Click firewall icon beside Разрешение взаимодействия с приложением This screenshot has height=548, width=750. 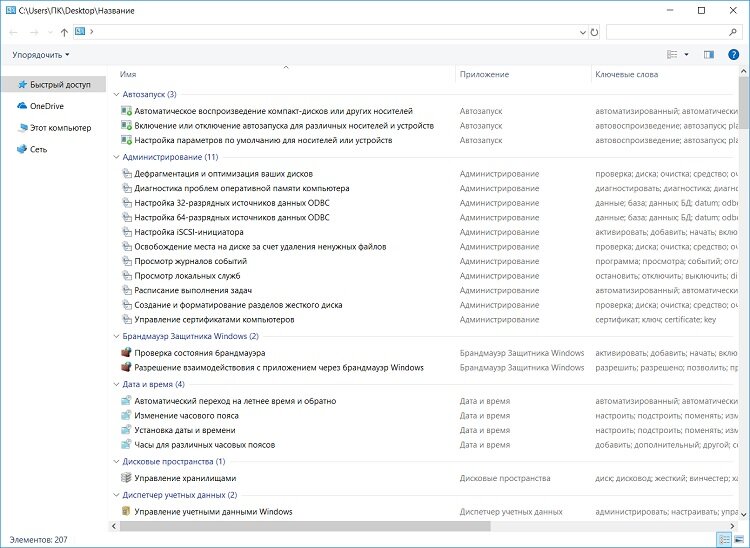point(126,367)
